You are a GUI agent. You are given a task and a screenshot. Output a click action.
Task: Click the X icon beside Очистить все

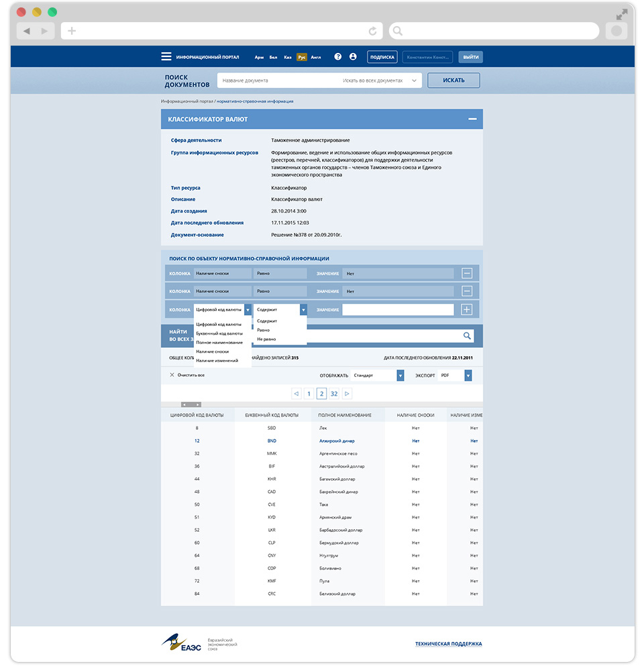172,375
